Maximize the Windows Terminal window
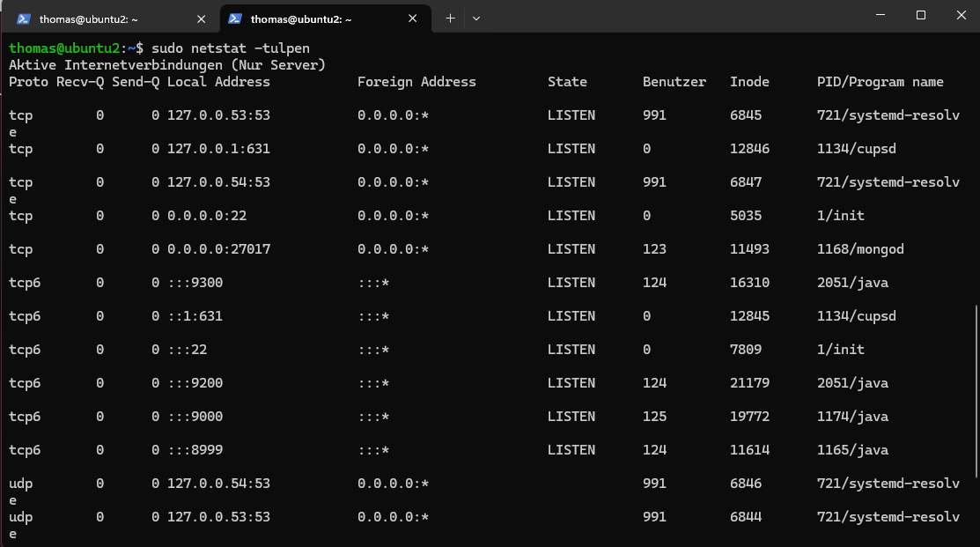 [x=921, y=15]
